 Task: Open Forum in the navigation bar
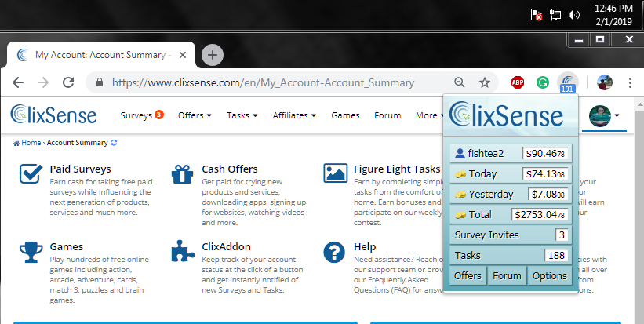tap(387, 115)
